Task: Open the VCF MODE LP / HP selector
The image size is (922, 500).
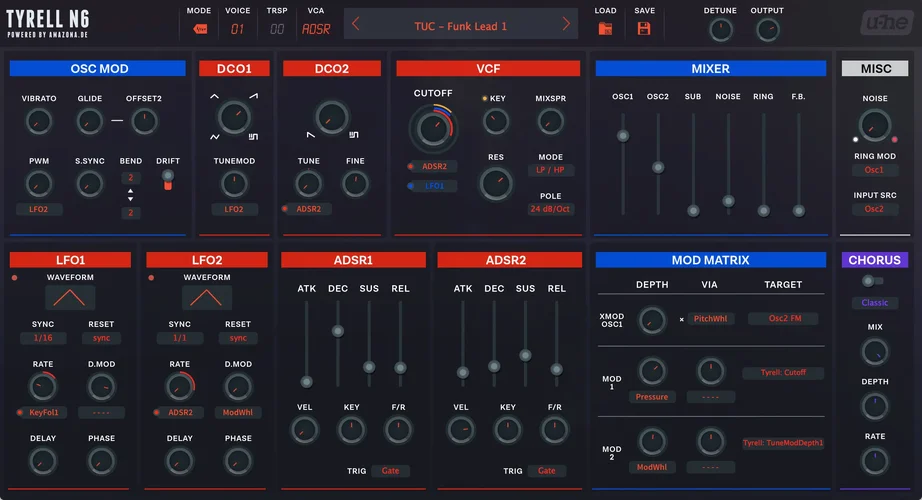Action: (x=550, y=170)
